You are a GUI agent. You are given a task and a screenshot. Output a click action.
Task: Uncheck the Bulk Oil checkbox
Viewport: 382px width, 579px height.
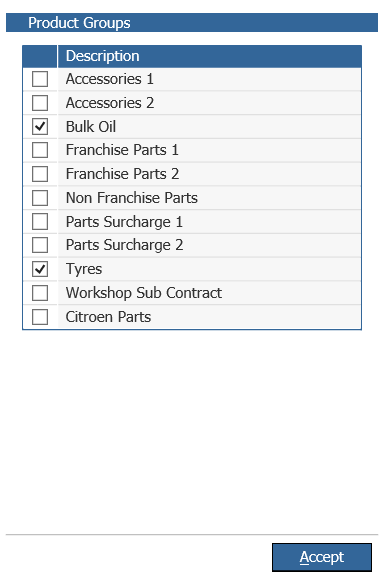coord(40,127)
